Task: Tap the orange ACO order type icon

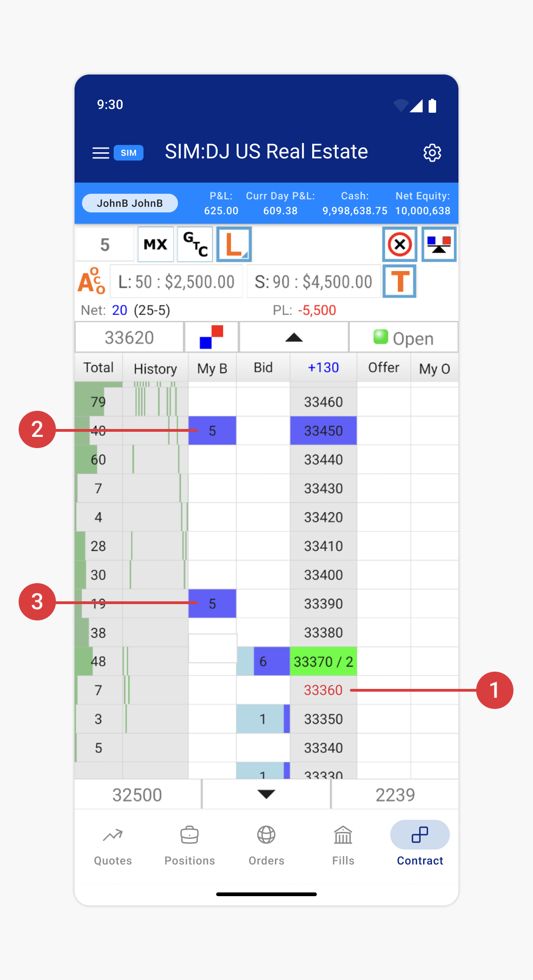Action: tap(91, 281)
